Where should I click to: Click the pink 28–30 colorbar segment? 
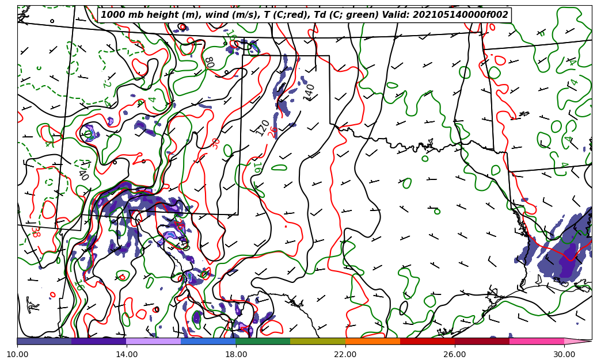(x=537, y=341)
